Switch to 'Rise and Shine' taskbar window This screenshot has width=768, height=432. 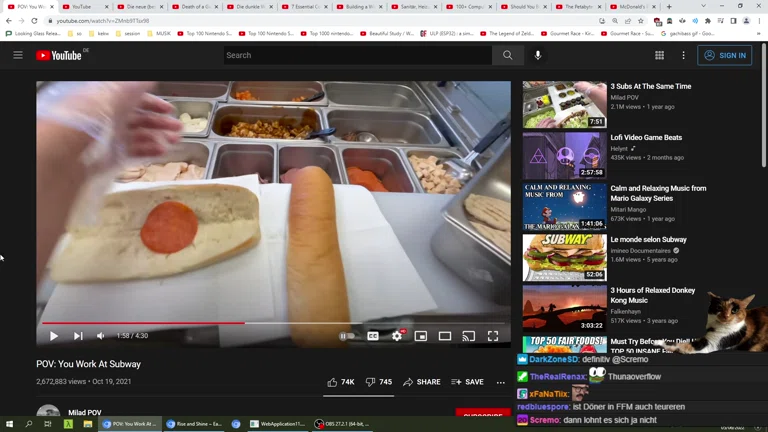194,424
